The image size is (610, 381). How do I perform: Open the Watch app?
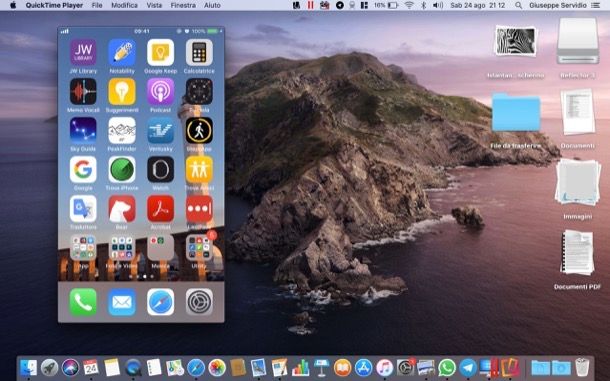tap(160, 169)
